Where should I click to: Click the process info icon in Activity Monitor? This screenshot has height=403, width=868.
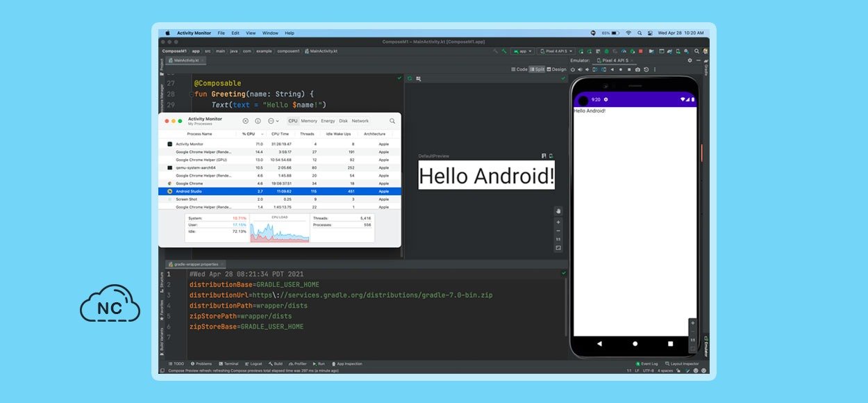[258, 121]
